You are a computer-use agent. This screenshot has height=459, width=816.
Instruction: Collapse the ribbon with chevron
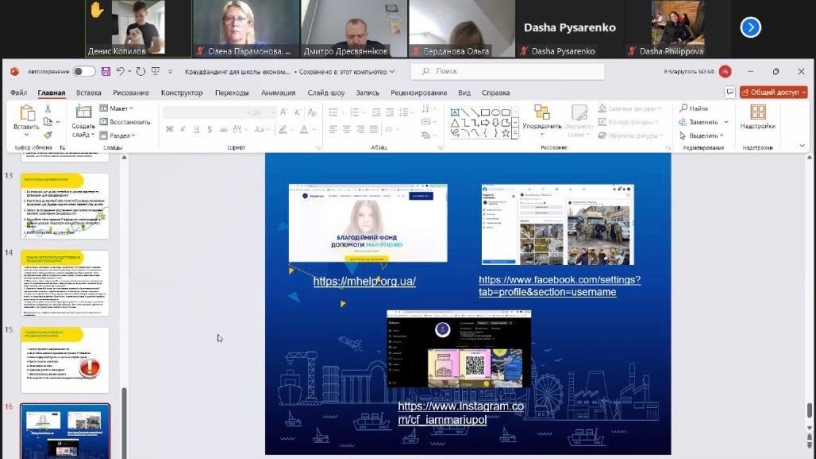(x=802, y=146)
